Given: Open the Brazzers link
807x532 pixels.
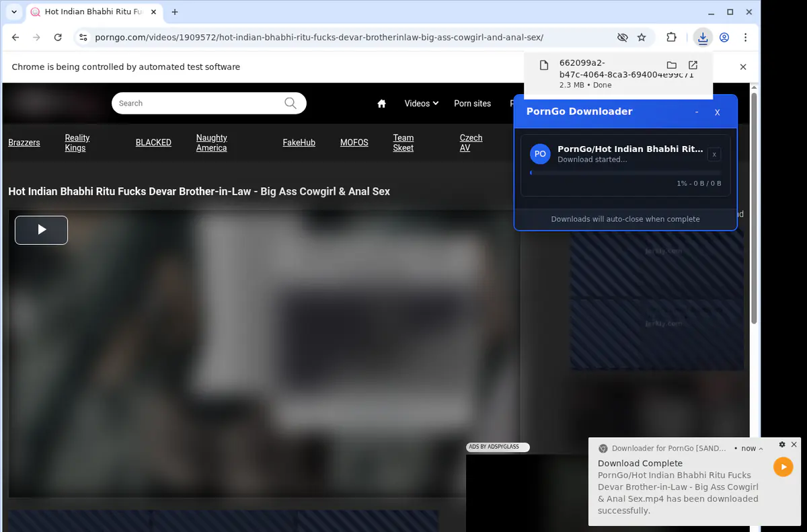Looking at the screenshot, I should coord(24,143).
